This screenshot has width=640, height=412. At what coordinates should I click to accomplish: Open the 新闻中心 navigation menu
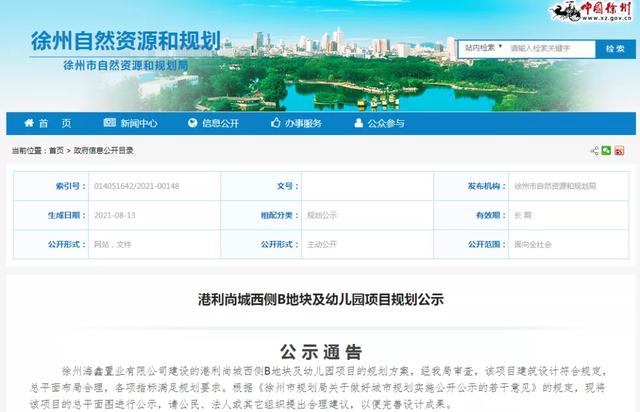pyautogui.click(x=138, y=123)
